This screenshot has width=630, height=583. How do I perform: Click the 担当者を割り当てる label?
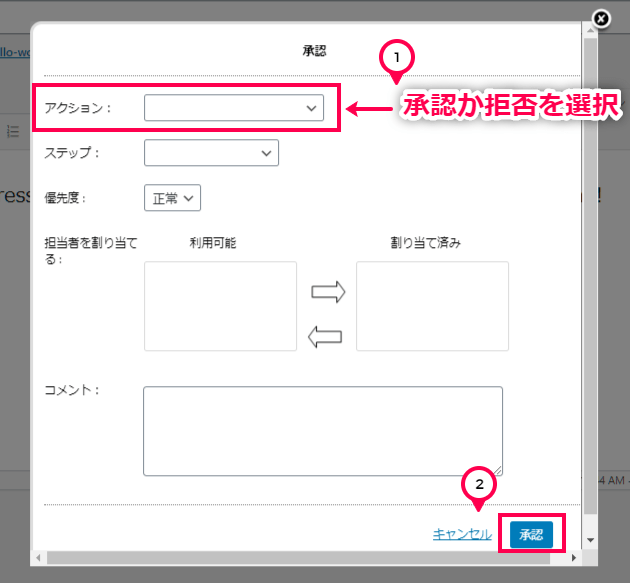(91, 251)
